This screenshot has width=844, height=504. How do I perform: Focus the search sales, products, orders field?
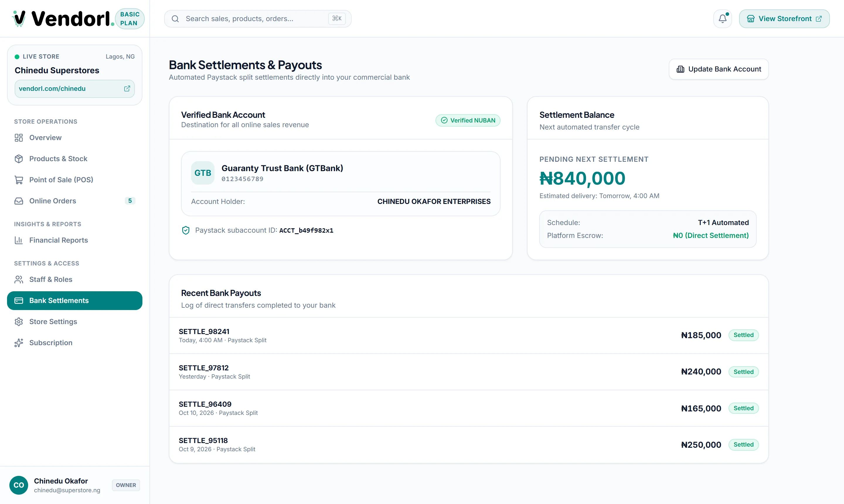point(258,19)
